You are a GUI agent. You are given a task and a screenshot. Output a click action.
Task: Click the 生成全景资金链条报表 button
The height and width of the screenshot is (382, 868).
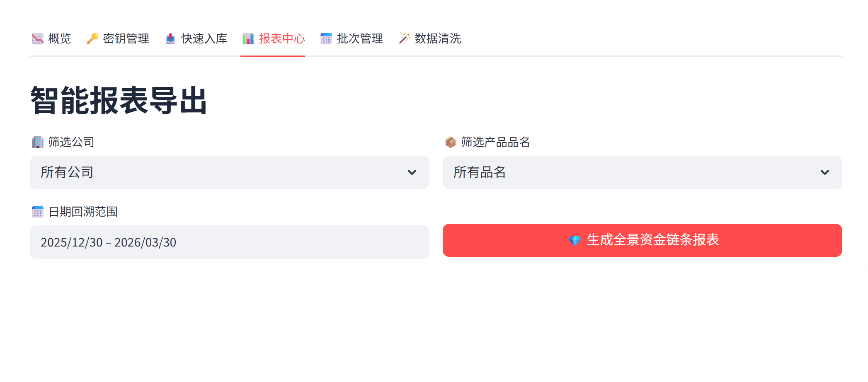pos(643,240)
